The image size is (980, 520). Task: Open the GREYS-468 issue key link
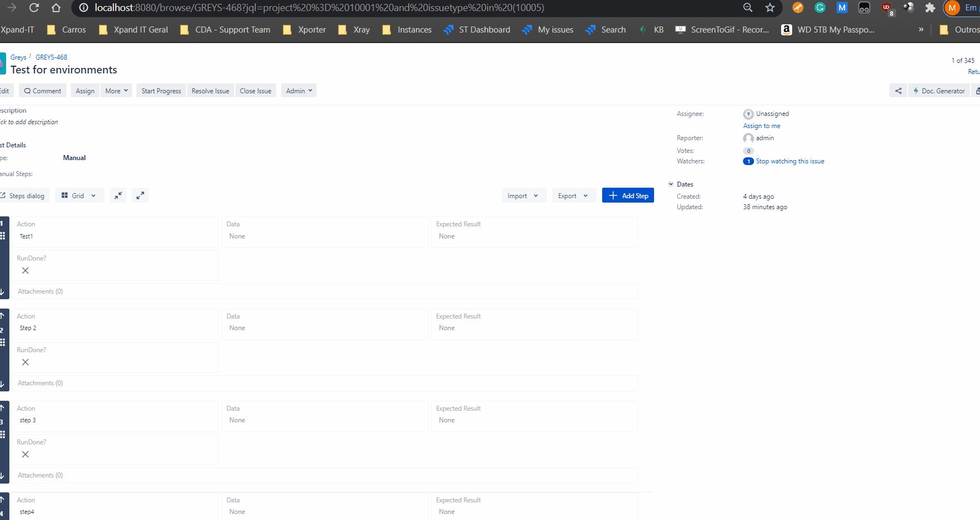51,57
